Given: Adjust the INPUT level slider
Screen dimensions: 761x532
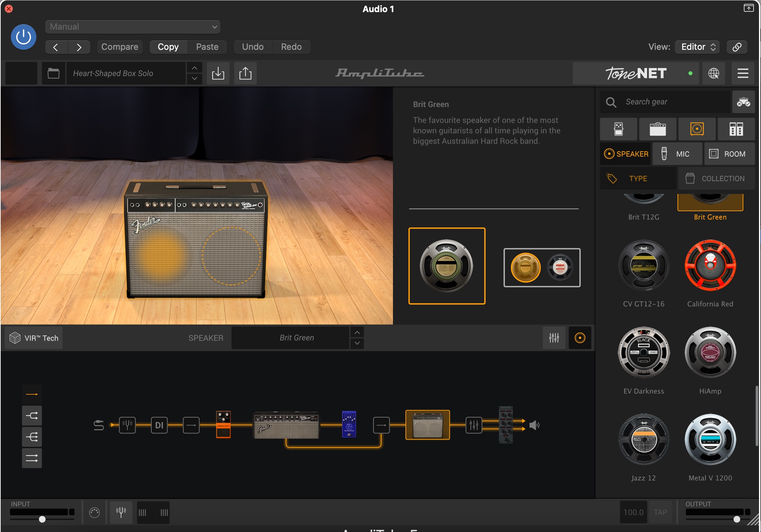Looking at the screenshot, I should tap(42, 519).
